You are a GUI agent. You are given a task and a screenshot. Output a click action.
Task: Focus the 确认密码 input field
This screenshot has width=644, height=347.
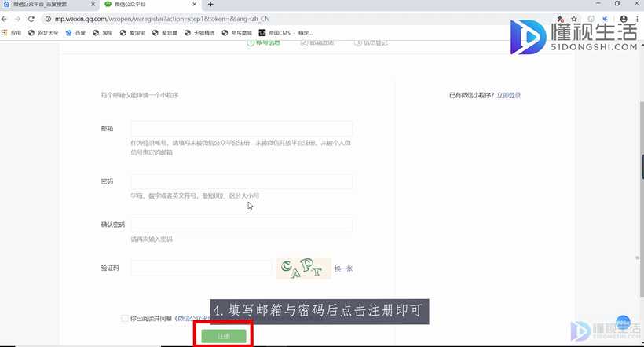pyautogui.click(x=241, y=225)
